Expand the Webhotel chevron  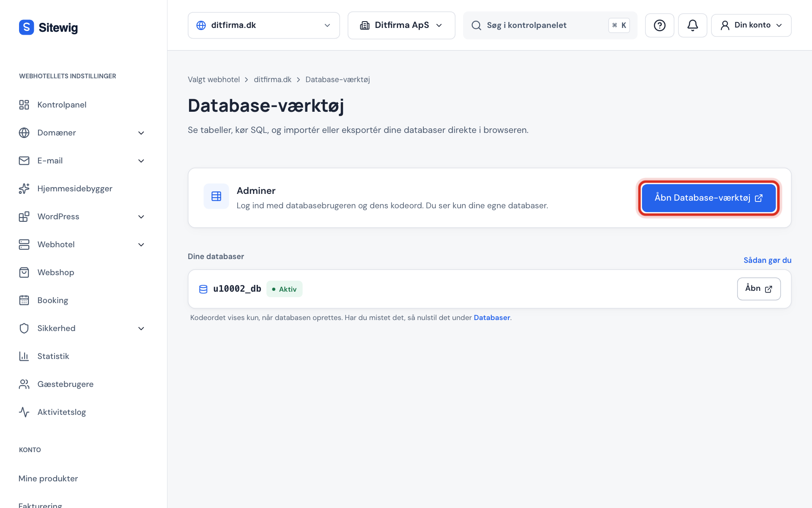(x=141, y=245)
